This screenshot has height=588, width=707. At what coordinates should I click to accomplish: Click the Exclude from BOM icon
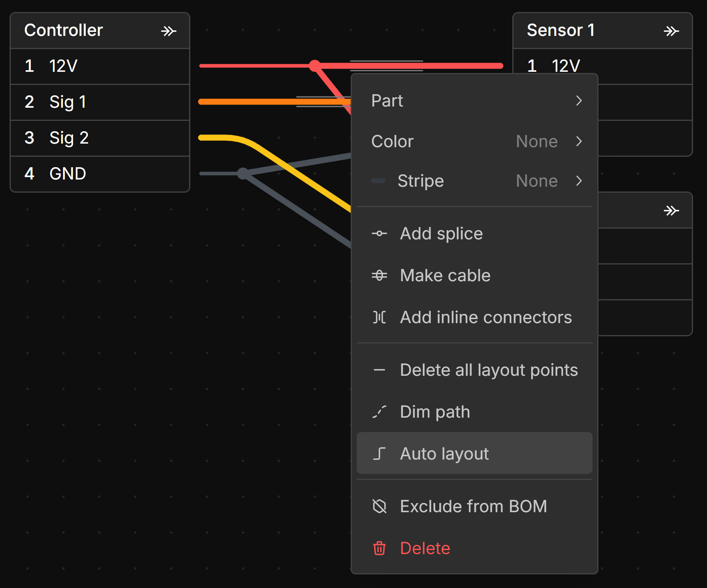(379, 506)
